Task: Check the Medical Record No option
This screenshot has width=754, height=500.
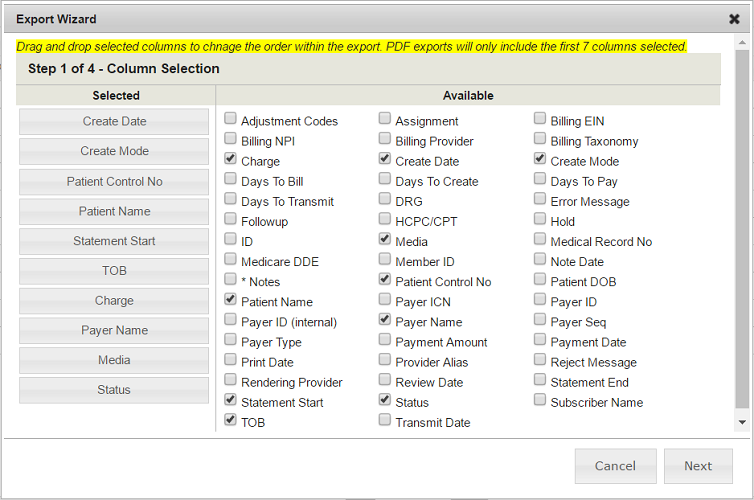Action: point(540,240)
